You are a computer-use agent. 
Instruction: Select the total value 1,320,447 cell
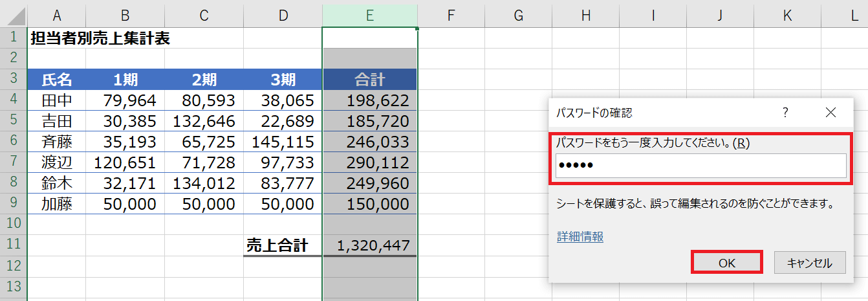369,245
